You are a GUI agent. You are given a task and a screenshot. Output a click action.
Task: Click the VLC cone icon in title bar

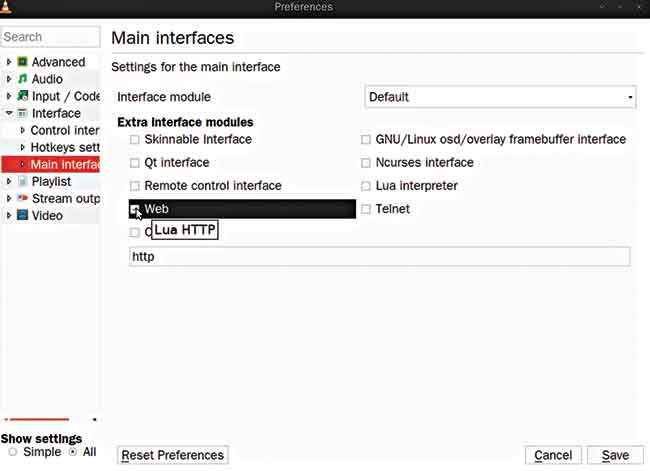click(6, 6)
